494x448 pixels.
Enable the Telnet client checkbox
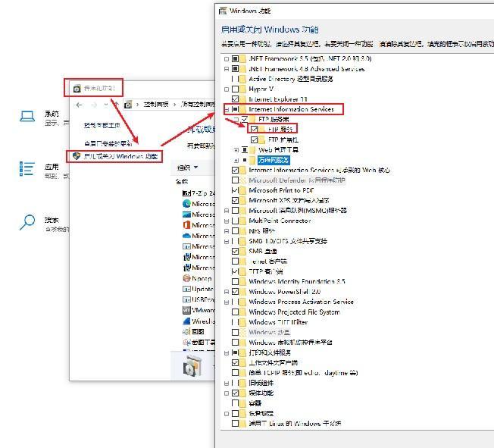(235, 262)
